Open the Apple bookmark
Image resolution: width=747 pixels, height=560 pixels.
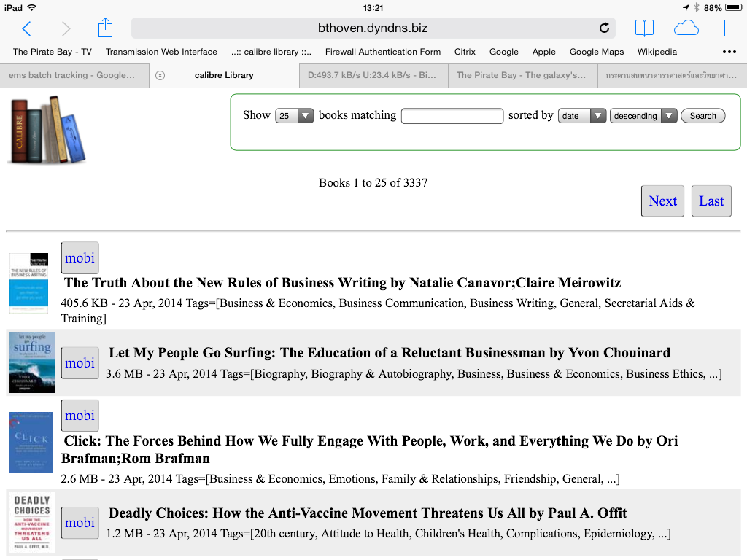544,52
